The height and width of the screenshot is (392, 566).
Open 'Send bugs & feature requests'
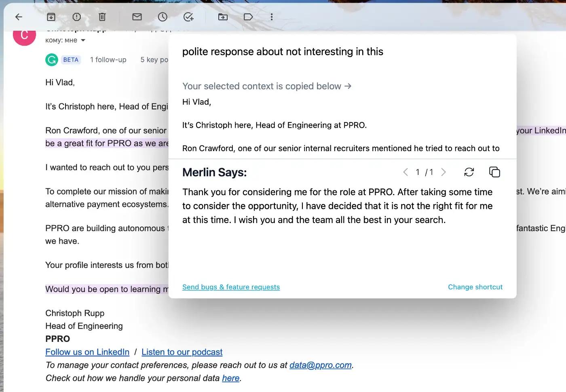tap(231, 287)
